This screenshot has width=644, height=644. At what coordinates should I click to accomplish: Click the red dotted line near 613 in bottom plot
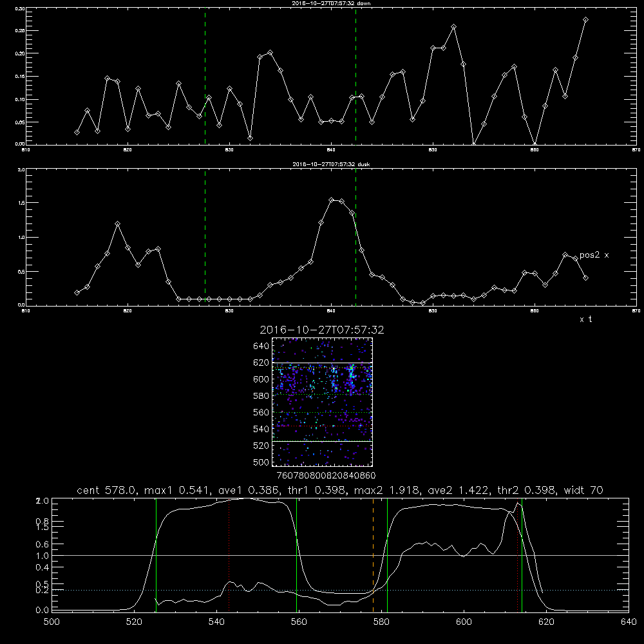pos(518,555)
